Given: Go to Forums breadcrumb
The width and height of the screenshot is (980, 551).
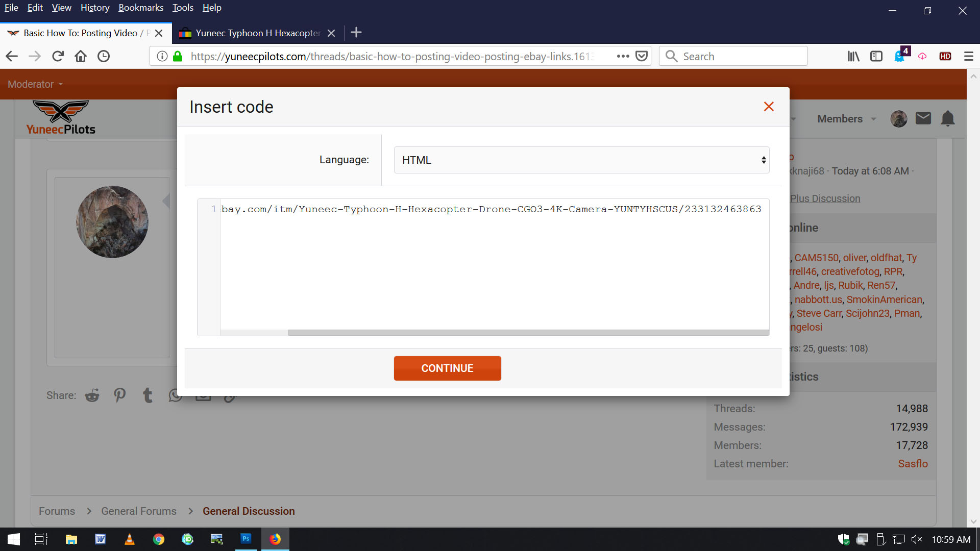Looking at the screenshot, I should point(57,511).
